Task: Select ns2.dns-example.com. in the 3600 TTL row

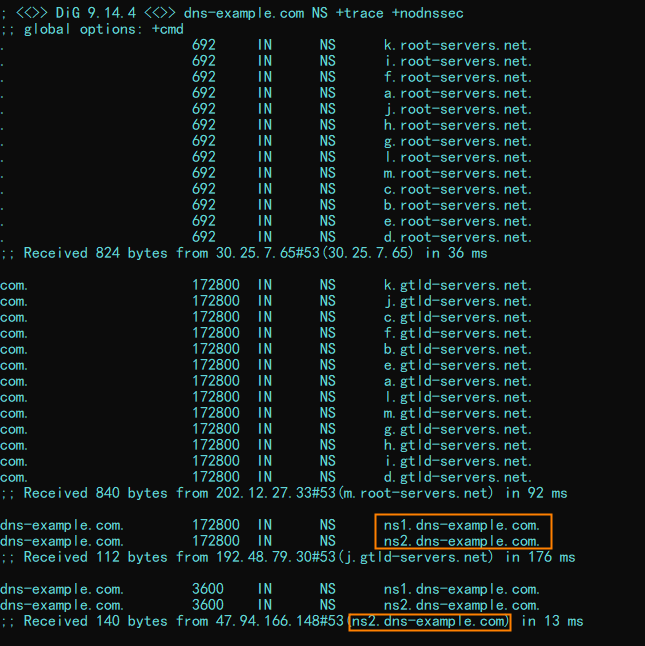Action: tap(462, 606)
